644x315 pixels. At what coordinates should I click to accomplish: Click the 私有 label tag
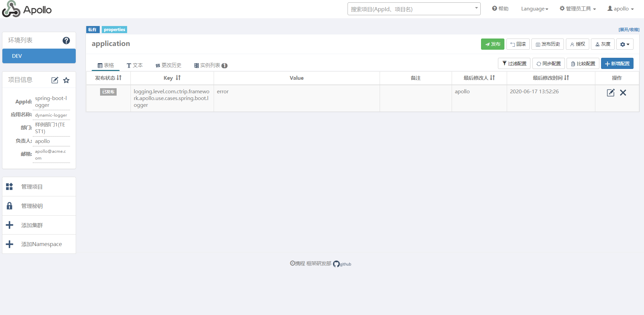click(x=93, y=30)
